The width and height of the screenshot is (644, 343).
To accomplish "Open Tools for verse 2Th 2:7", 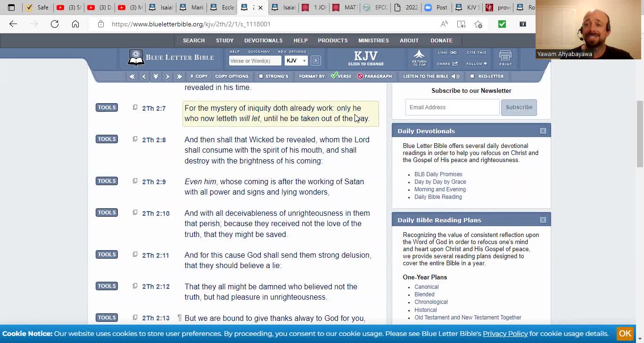I will point(107,107).
